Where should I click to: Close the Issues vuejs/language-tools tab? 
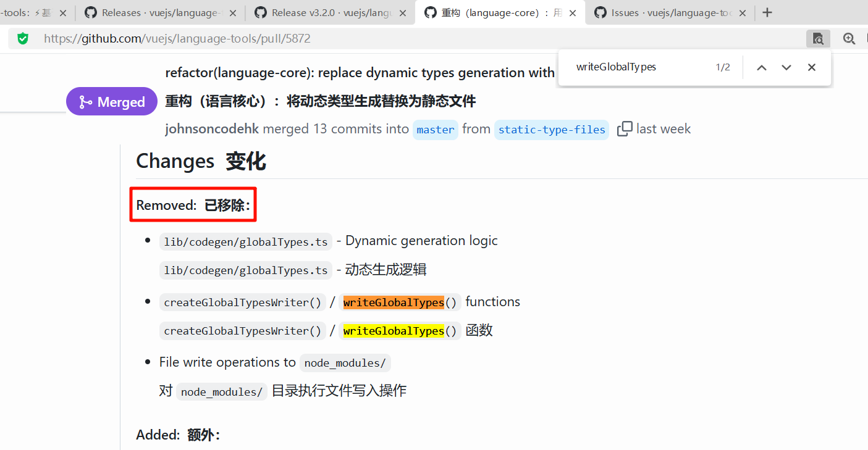pos(742,13)
